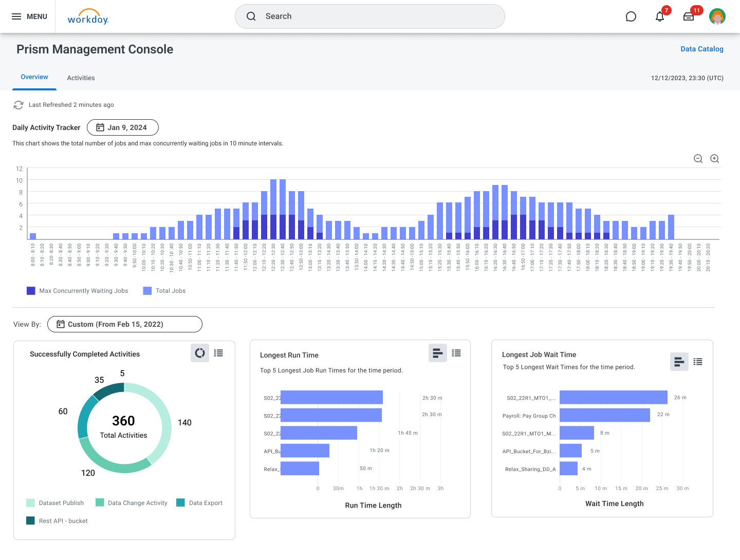Click the Daily Activity Tracker label

[x=46, y=127]
